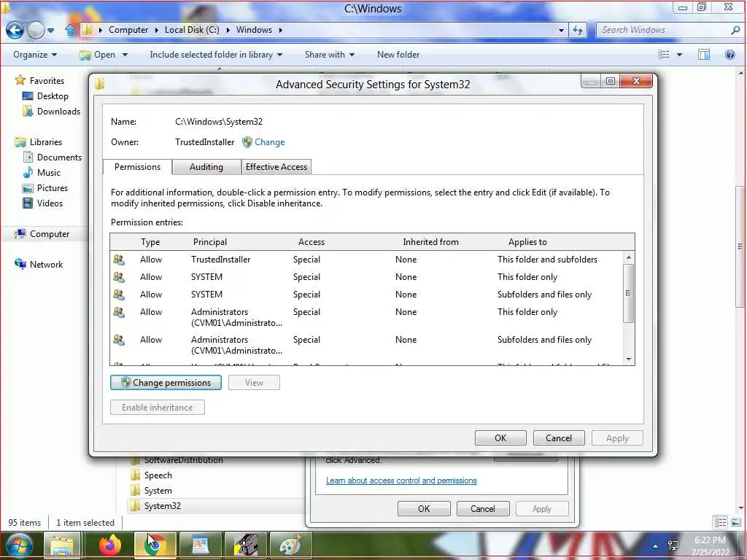This screenshot has height=560, width=747.
Task: Select Administrators entry applying to Subfolders and files only
Action: [x=366, y=345]
